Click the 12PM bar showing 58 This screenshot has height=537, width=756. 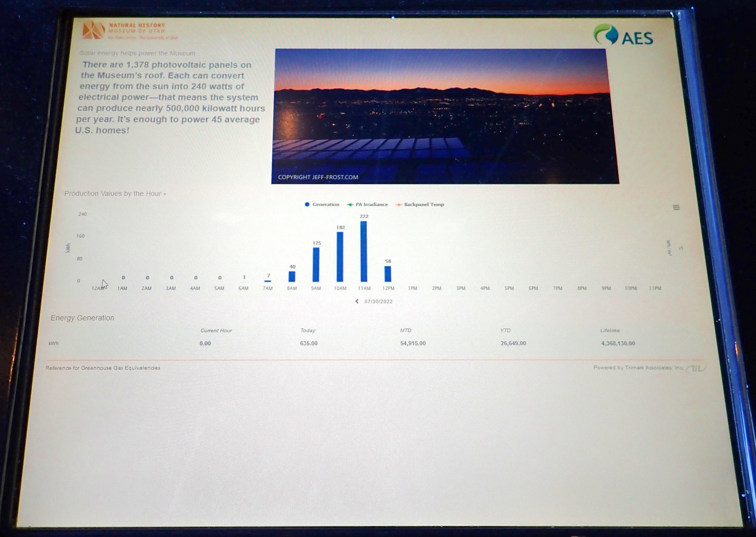pyautogui.click(x=388, y=274)
